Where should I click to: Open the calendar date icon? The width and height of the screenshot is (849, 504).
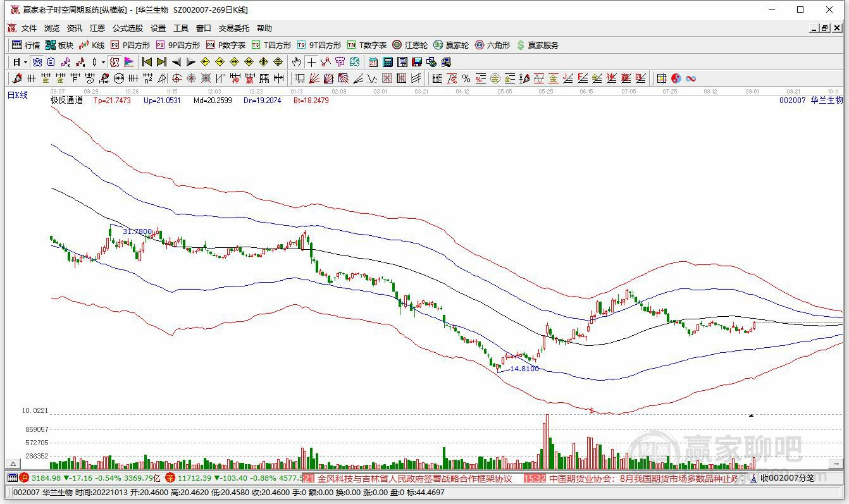coord(373,62)
